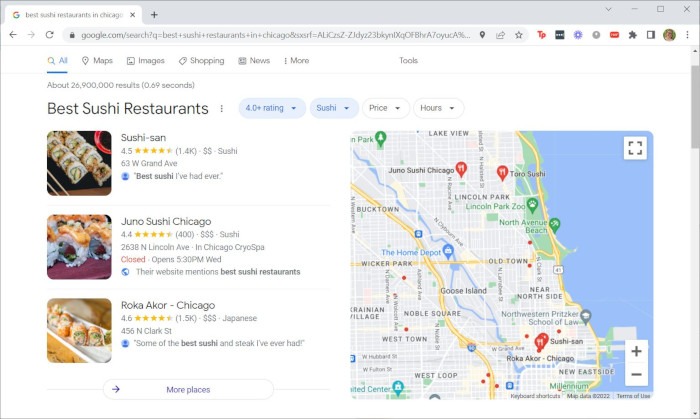Click the Toro Sushi map pin
Image resolution: width=700 pixels, height=419 pixels.
pos(502,173)
